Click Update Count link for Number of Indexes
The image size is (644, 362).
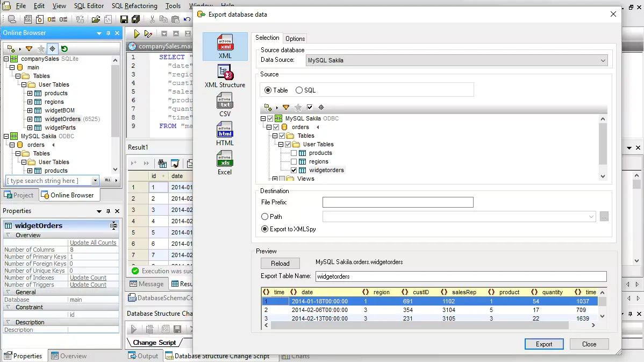point(88,278)
